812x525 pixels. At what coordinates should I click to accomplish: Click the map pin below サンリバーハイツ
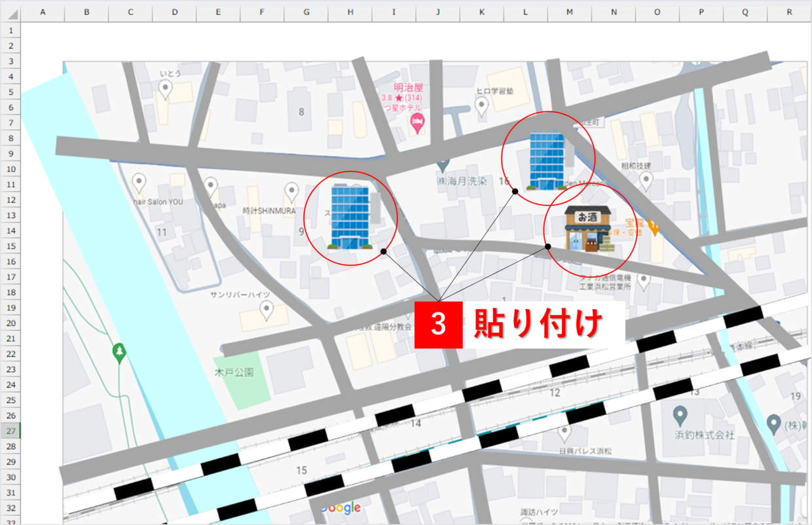pyautogui.click(x=266, y=310)
